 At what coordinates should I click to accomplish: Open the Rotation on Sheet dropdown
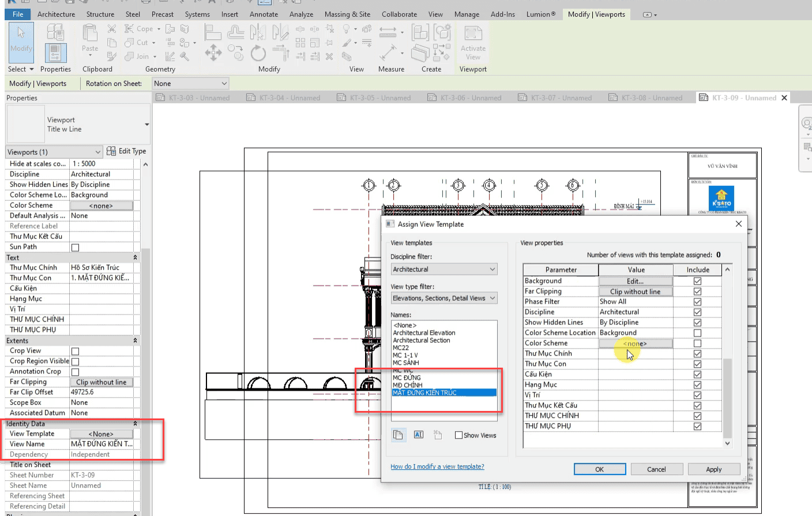[x=190, y=84]
